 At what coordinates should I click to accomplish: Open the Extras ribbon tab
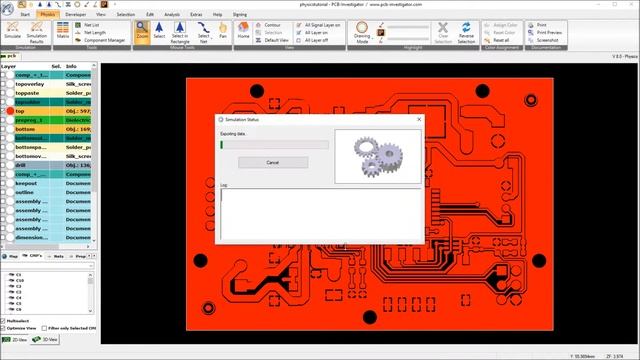(196, 14)
